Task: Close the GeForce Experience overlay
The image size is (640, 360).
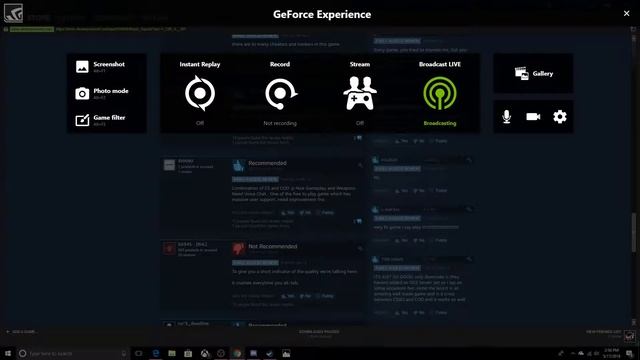Action: pos(627,13)
